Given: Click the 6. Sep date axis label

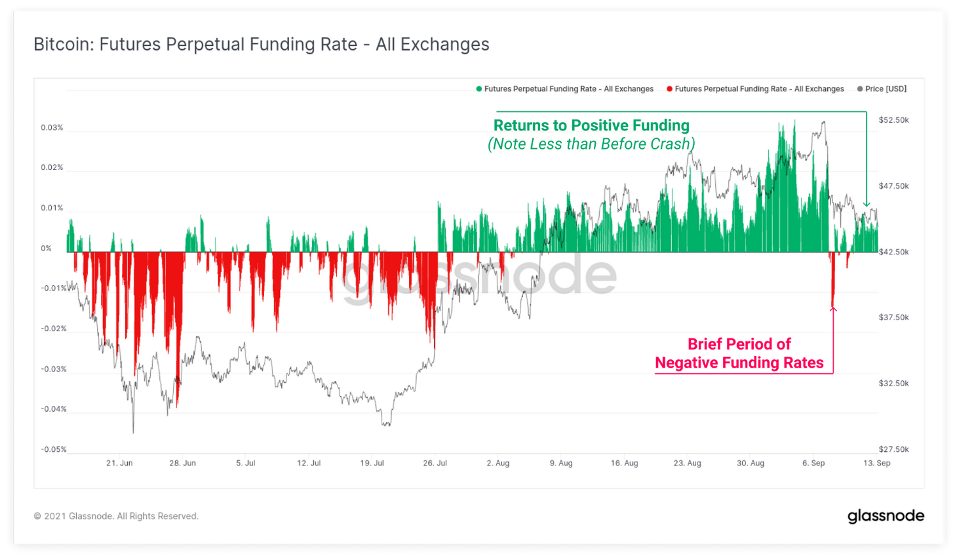Looking at the screenshot, I should pos(813,463).
